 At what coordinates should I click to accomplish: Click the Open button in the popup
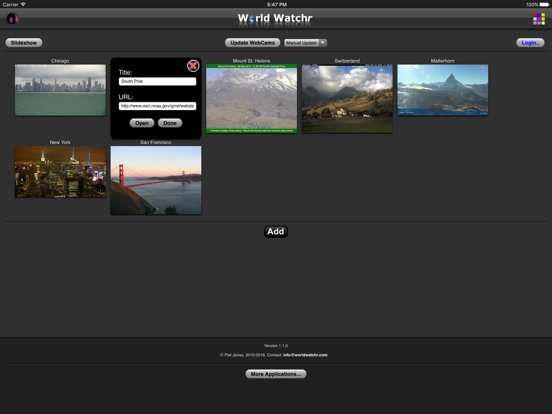pos(142,123)
